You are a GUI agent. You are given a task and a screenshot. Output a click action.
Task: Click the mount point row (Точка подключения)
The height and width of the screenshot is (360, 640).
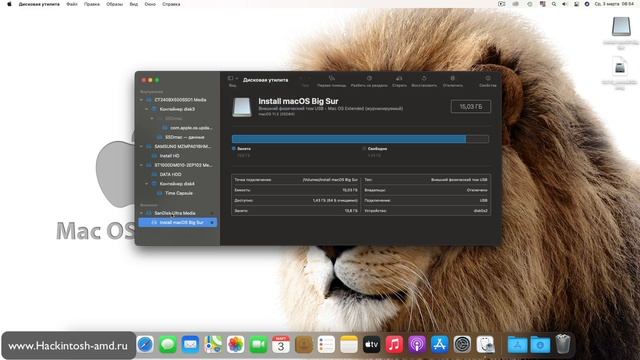[296, 180]
